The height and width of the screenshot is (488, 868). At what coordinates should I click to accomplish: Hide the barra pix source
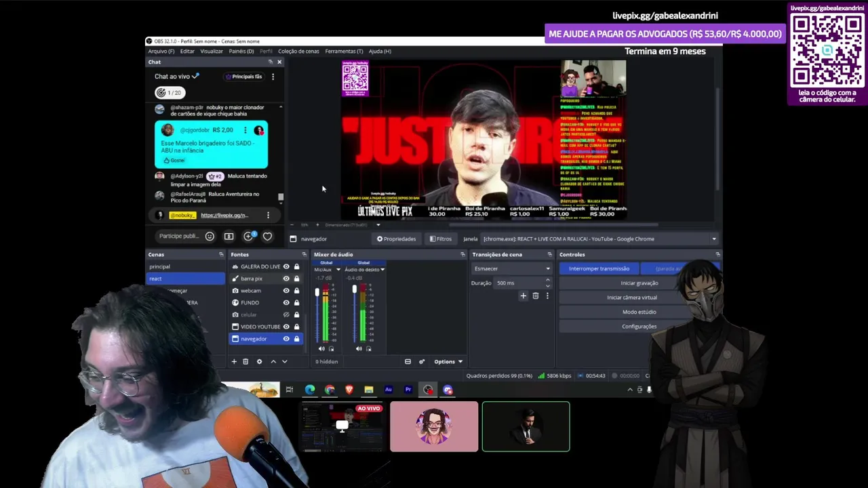coord(286,279)
